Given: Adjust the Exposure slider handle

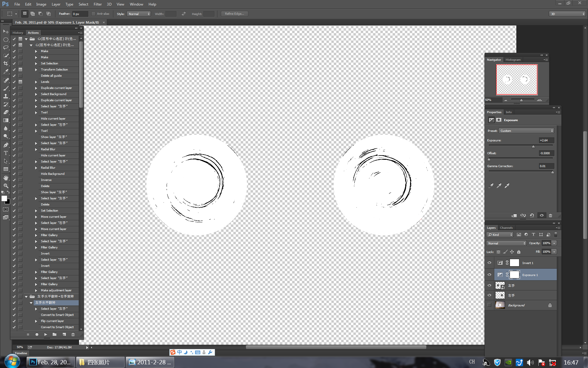Looking at the screenshot, I should coord(533,147).
